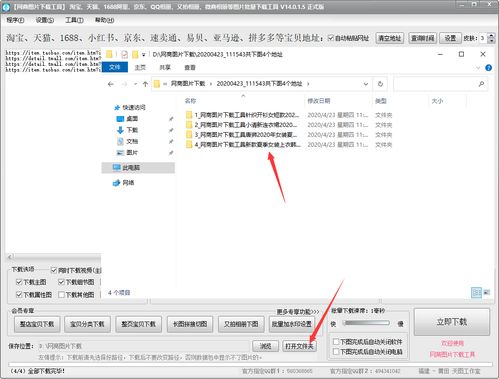Open the 程序(F) menu
The width and height of the screenshot is (499, 379).
click(15, 20)
